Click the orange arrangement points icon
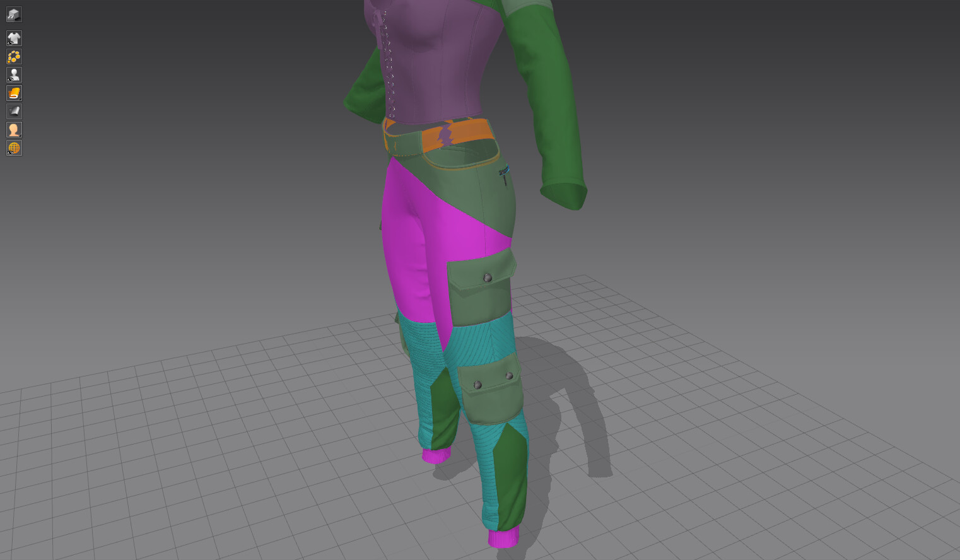This screenshot has height=560, width=960. click(14, 57)
